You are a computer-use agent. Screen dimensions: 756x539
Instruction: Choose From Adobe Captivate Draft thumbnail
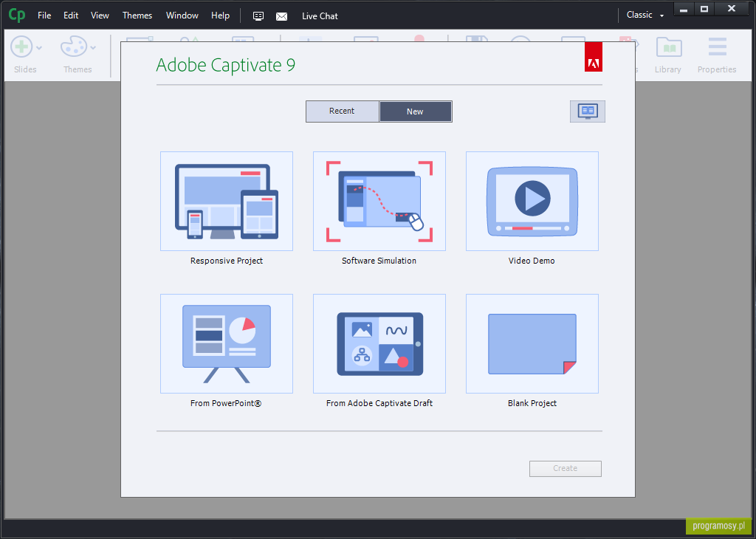point(379,344)
